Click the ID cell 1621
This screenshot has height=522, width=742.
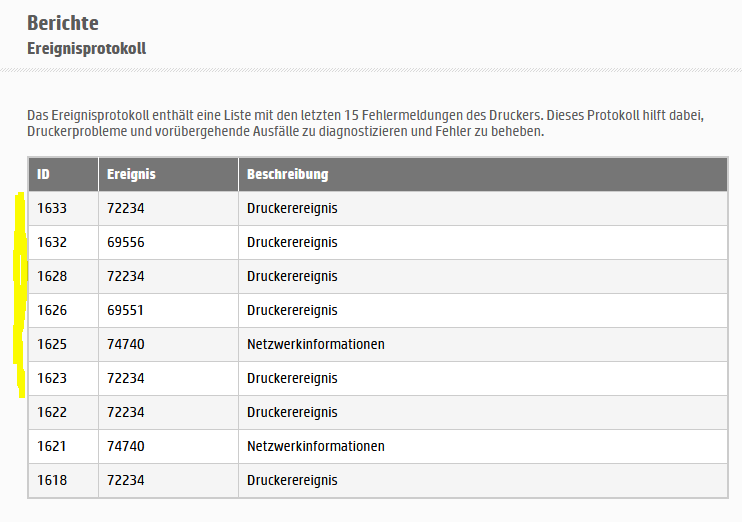pyautogui.click(x=52, y=447)
